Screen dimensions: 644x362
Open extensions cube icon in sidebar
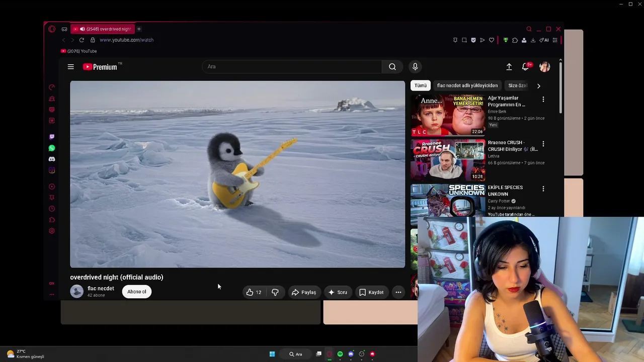coord(52,220)
